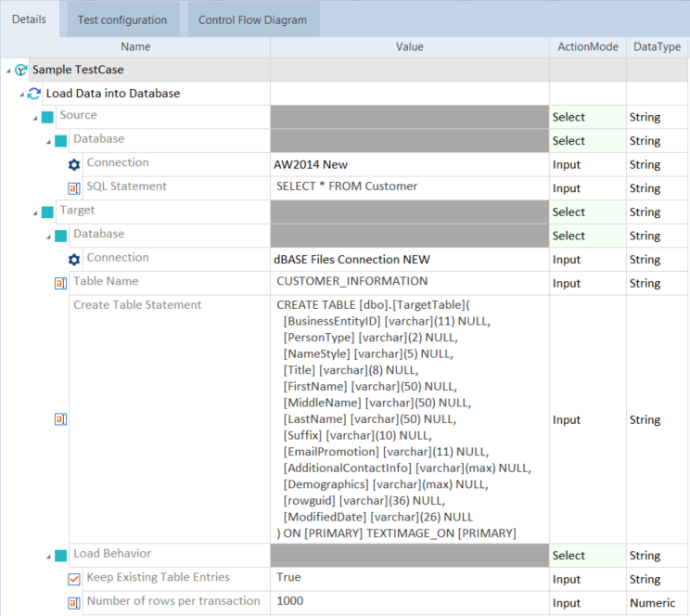Screen dimensions: 690x616
Task: Click the ActionMode column header
Action: click(587, 46)
